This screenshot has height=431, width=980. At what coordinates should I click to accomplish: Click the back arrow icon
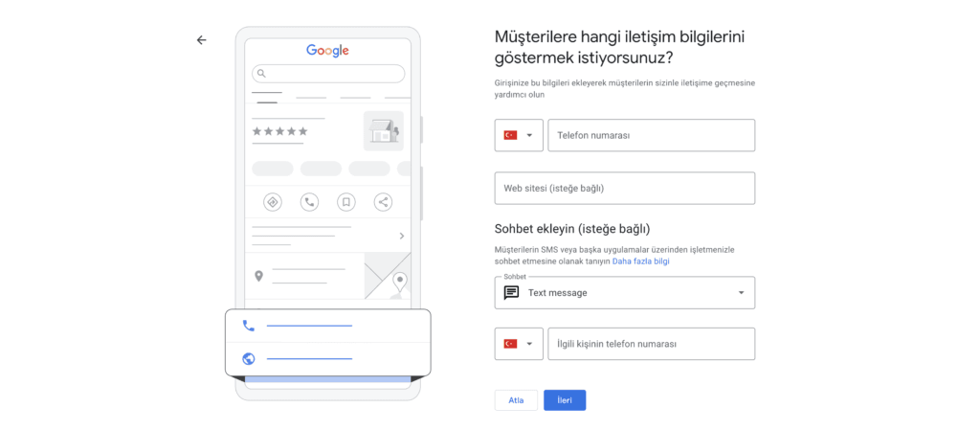(201, 40)
